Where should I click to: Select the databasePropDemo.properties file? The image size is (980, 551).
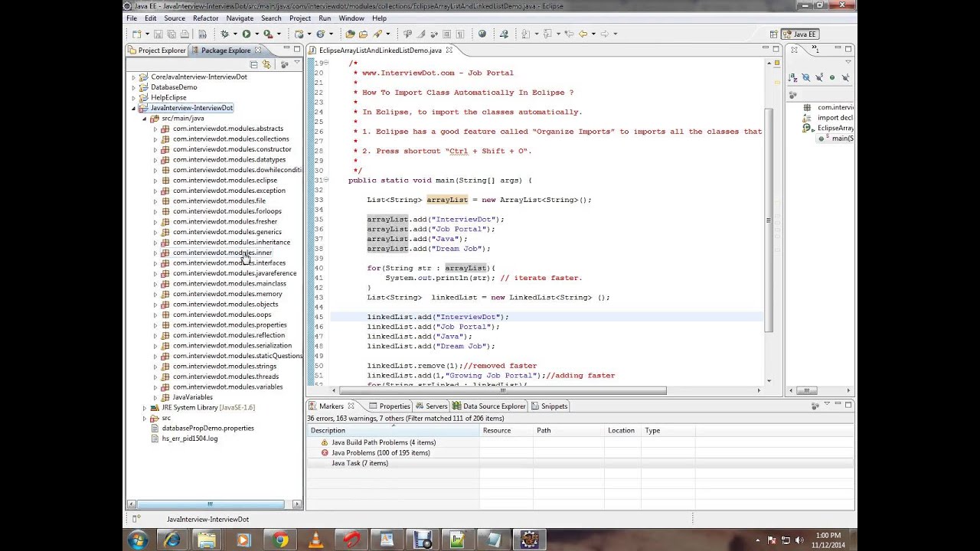pos(201,429)
